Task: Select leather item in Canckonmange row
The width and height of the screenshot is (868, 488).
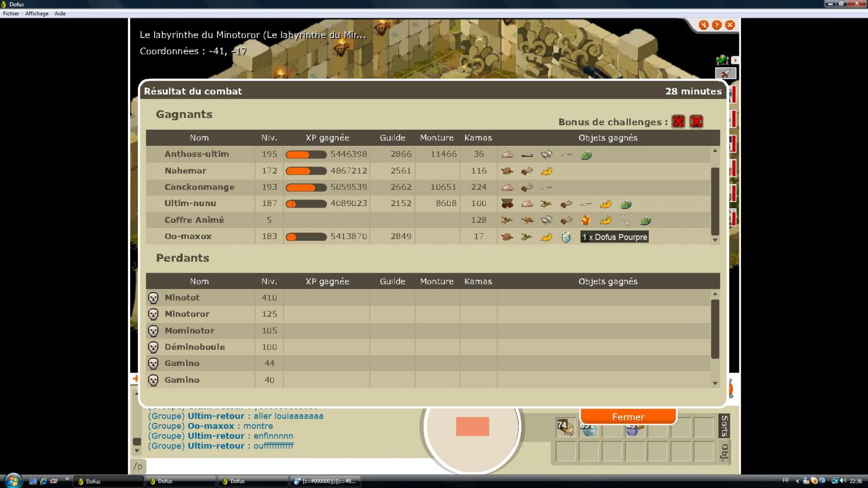Action: coord(527,188)
